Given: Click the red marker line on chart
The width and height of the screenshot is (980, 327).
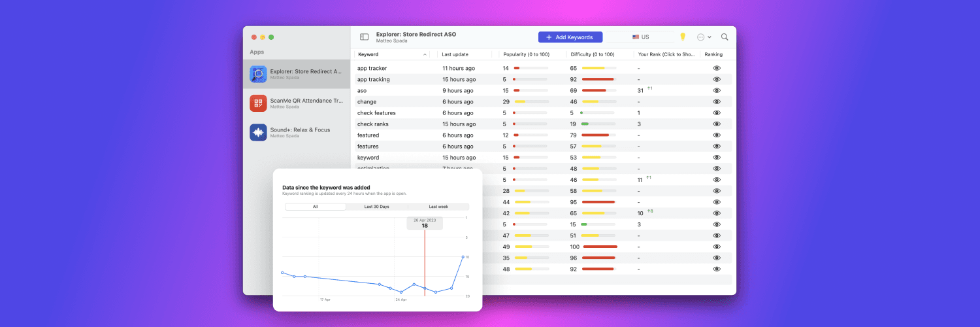Looking at the screenshot, I should point(425,263).
